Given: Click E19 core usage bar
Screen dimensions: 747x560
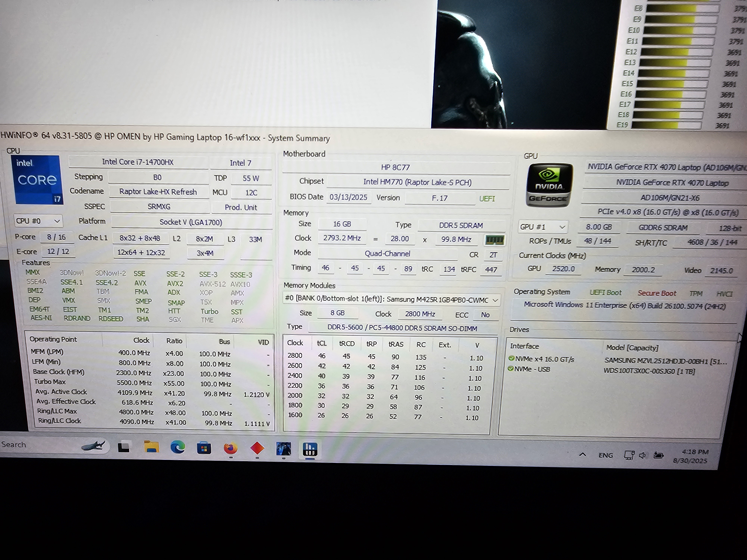Looking at the screenshot, I should [x=667, y=125].
